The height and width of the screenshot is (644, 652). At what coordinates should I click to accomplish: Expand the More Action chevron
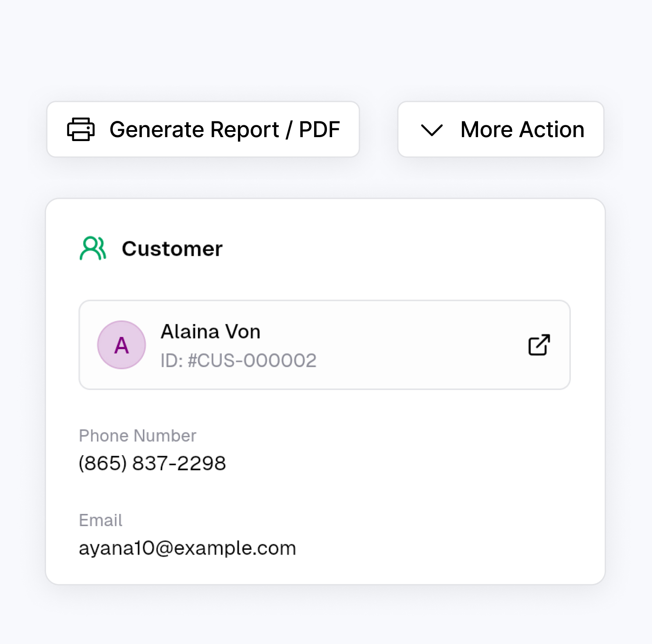click(432, 130)
